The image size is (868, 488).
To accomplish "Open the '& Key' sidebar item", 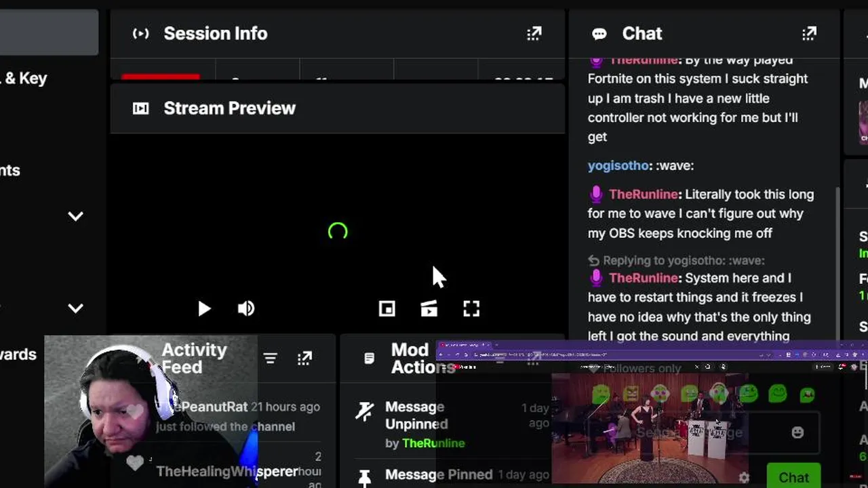I will (x=24, y=78).
